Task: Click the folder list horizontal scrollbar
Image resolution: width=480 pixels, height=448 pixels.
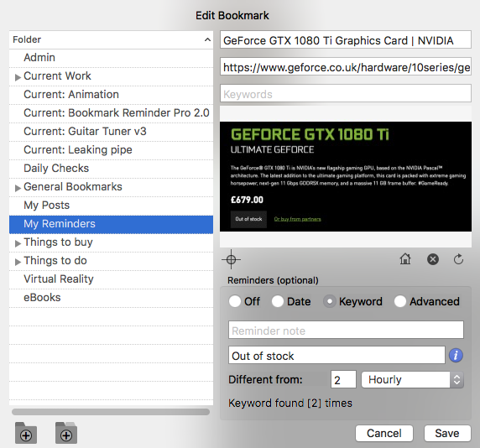Action: pyautogui.click(x=111, y=412)
